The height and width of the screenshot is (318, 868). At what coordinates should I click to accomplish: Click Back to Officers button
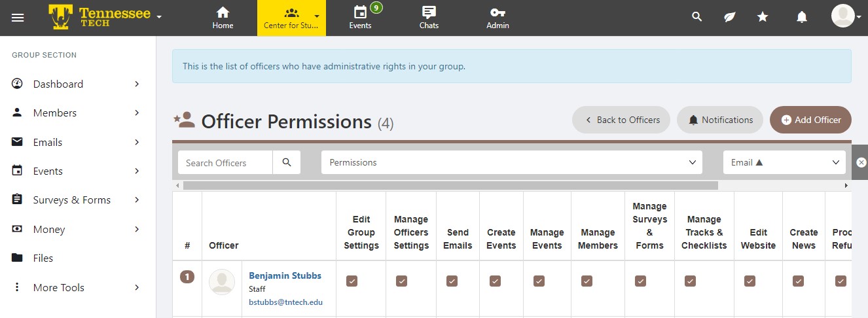pyautogui.click(x=621, y=120)
